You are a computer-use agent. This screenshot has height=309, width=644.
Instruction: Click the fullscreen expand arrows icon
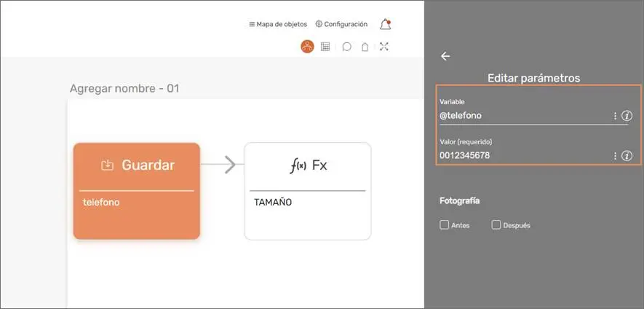point(384,47)
